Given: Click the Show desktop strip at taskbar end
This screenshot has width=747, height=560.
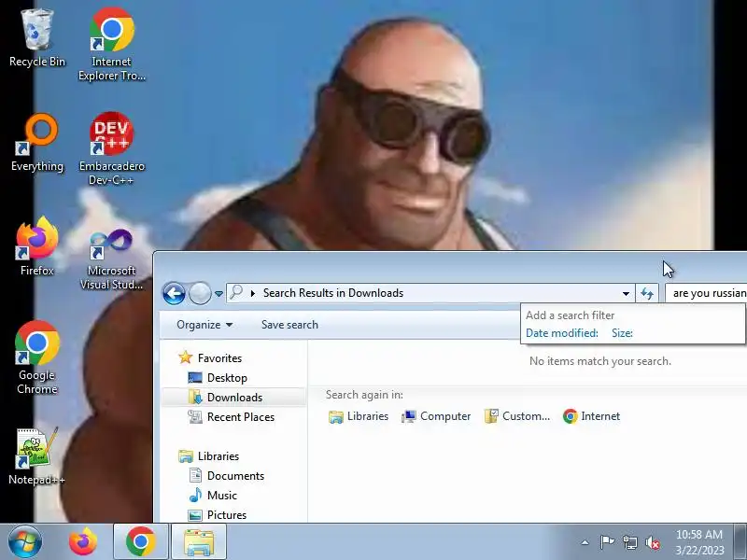Looking at the screenshot, I should tap(740, 542).
